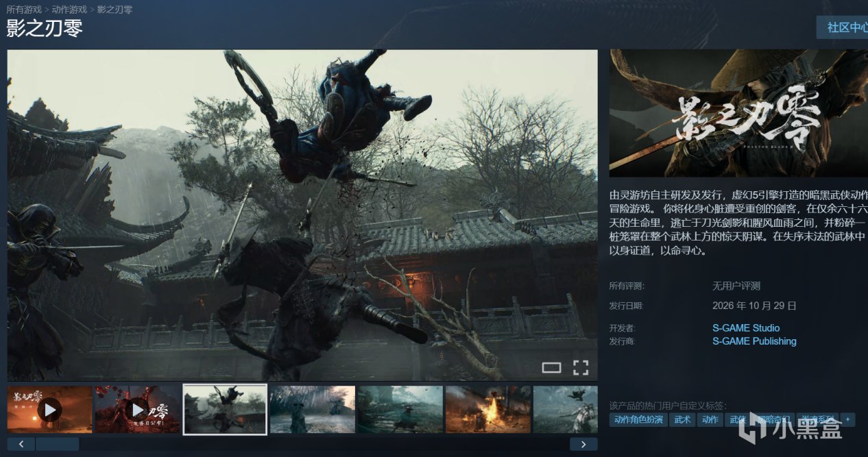
Task: Add a tag with the plus button
Action: point(848,419)
